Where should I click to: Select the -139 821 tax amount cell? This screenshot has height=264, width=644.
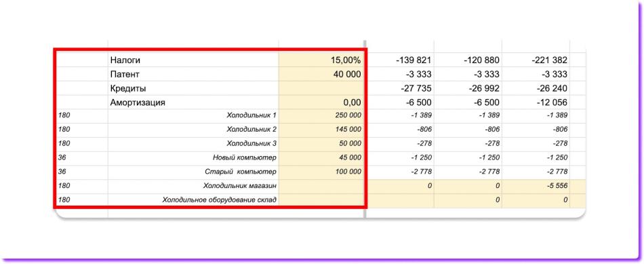point(400,60)
